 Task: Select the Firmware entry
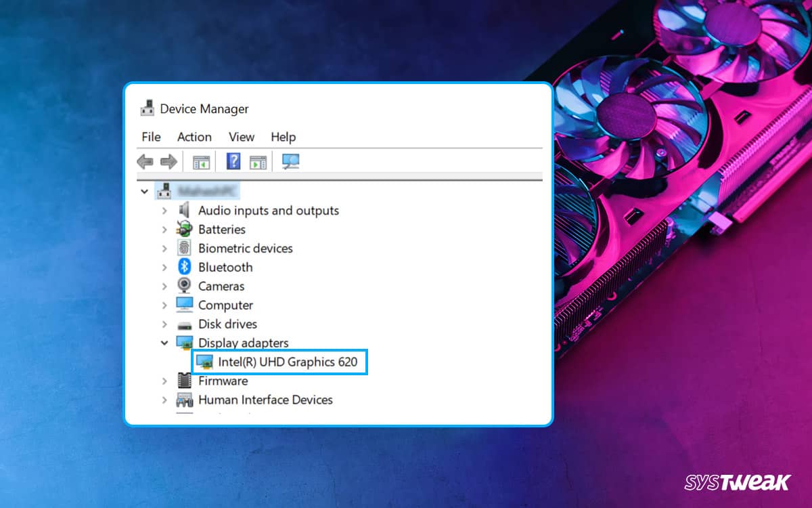(223, 381)
